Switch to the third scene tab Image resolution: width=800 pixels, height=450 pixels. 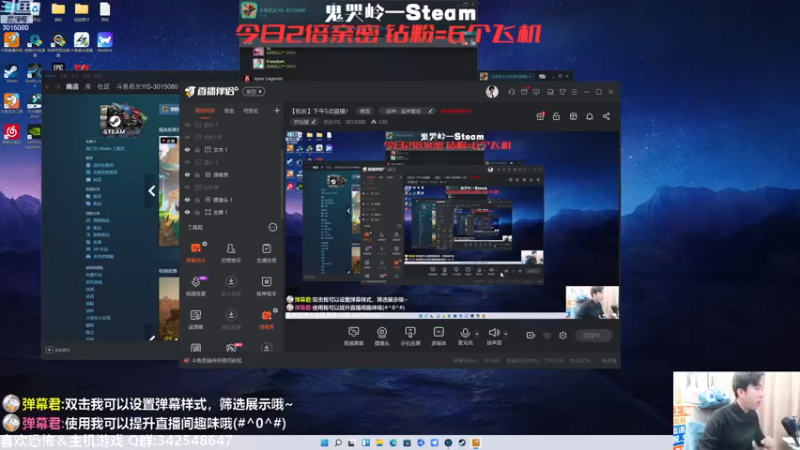pyautogui.click(x=251, y=111)
